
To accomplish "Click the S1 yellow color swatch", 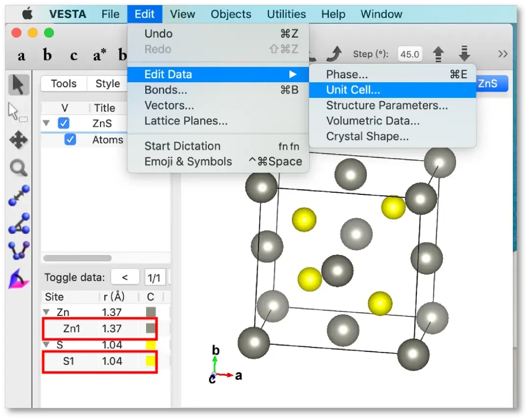I will [x=150, y=361].
